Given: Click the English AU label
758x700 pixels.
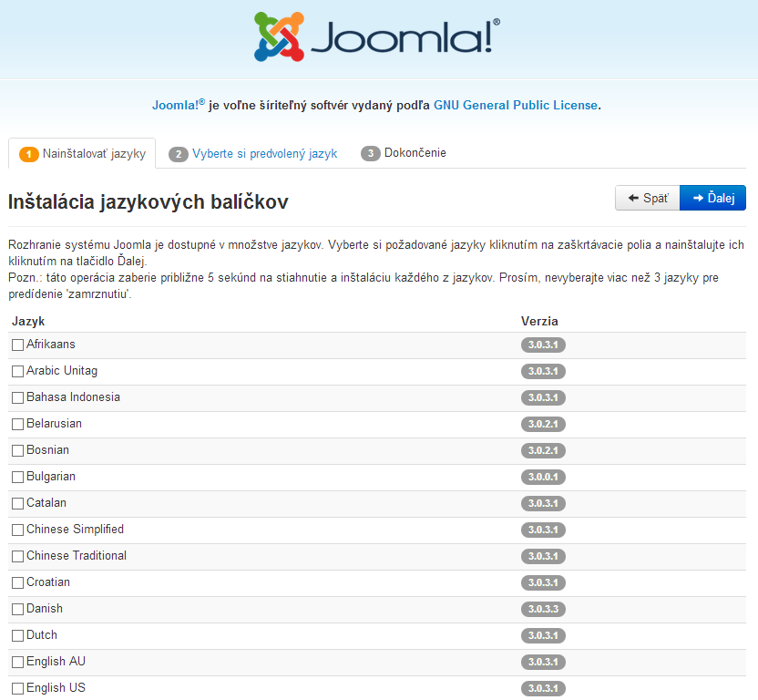Looking at the screenshot, I should (56, 662).
